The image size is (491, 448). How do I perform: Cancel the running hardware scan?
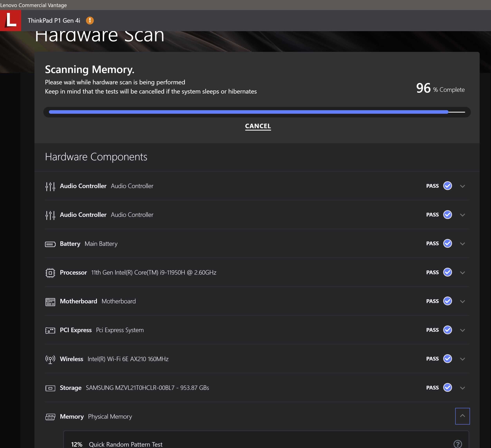tap(258, 126)
